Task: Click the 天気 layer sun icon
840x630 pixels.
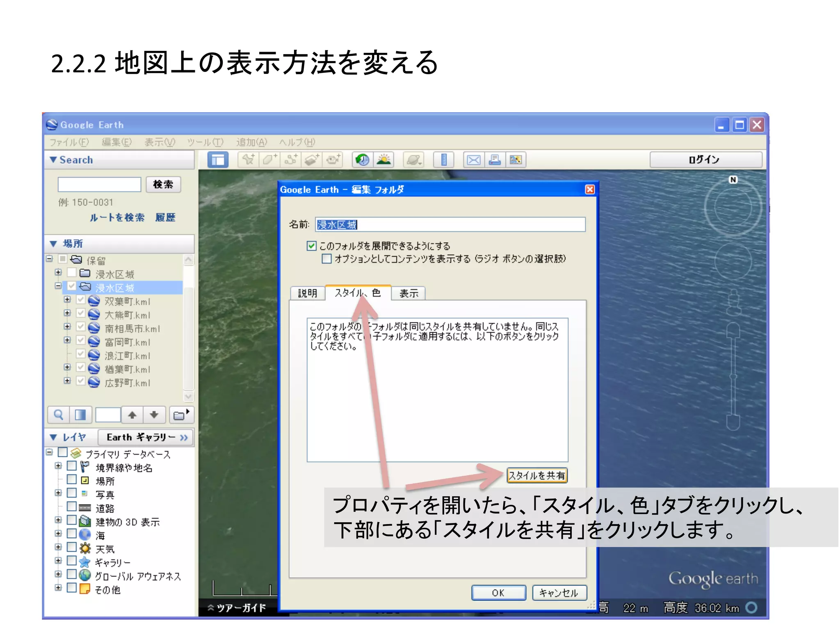Action: click(x=85, y=548)
